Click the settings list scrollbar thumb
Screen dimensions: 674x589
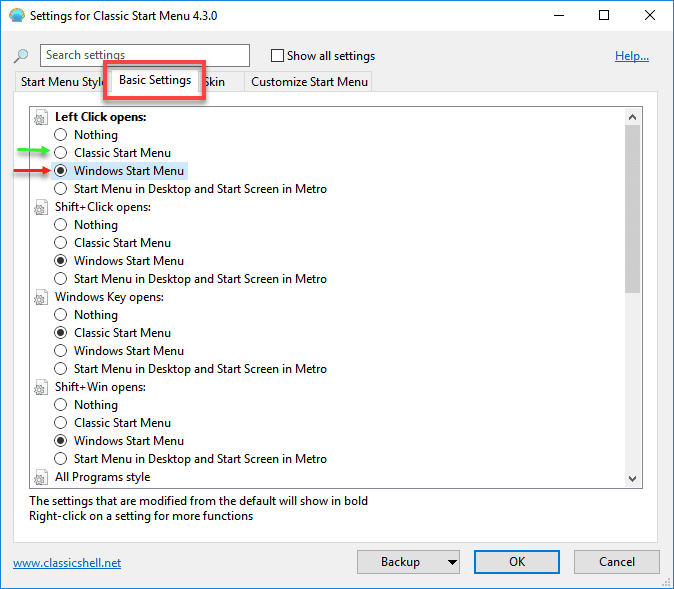(x=632, y=209)
